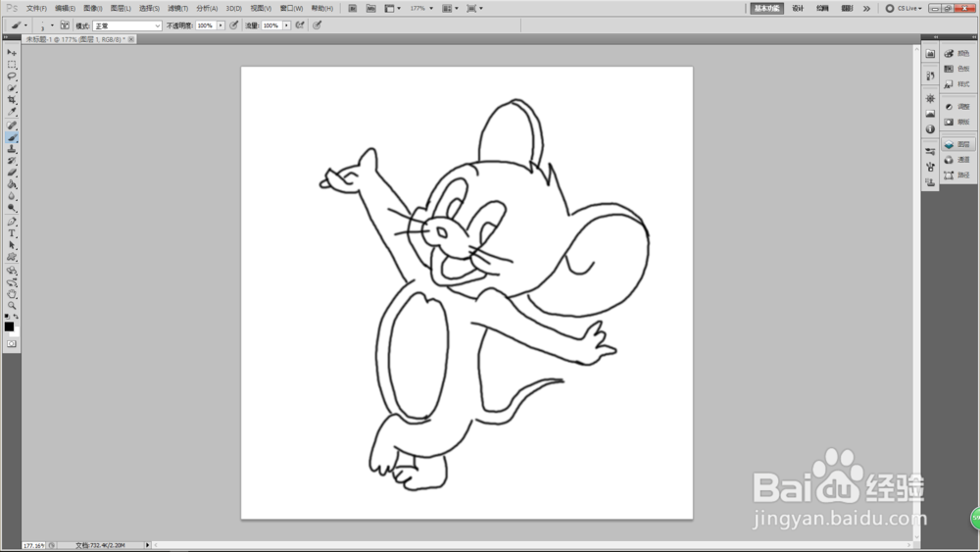Select the Custom Shape tool

click(11, 258)
